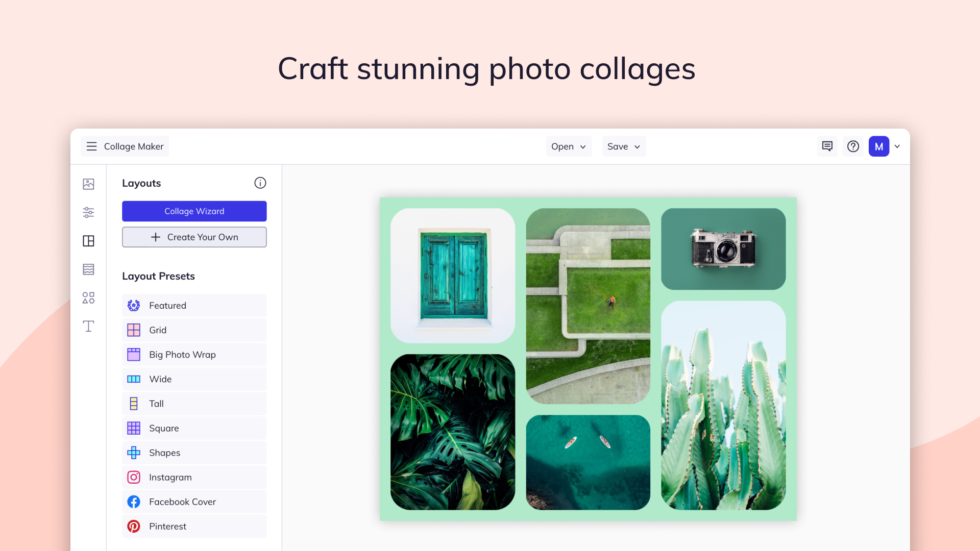The width and height of the screenshot is (980, 551).
Task: Pick the Square layout preset label
Action: pos(164,428)
